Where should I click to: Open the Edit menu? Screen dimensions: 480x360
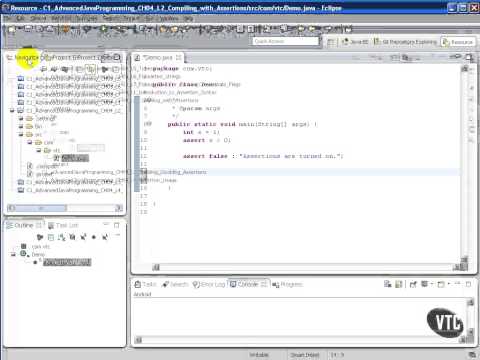[20, 19]
